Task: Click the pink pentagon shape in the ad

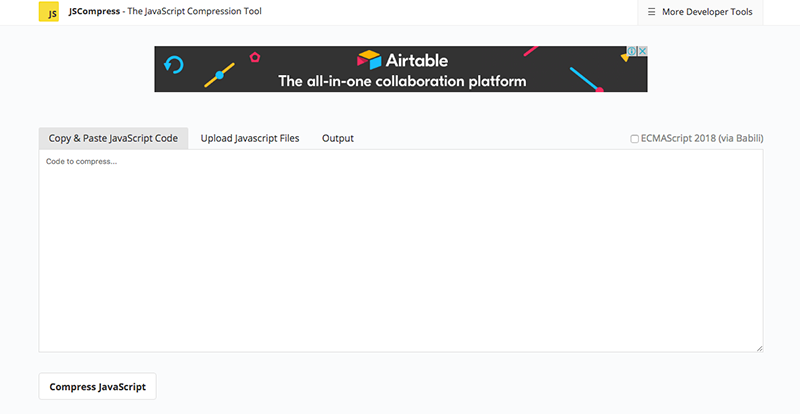Action: [255, 57]
